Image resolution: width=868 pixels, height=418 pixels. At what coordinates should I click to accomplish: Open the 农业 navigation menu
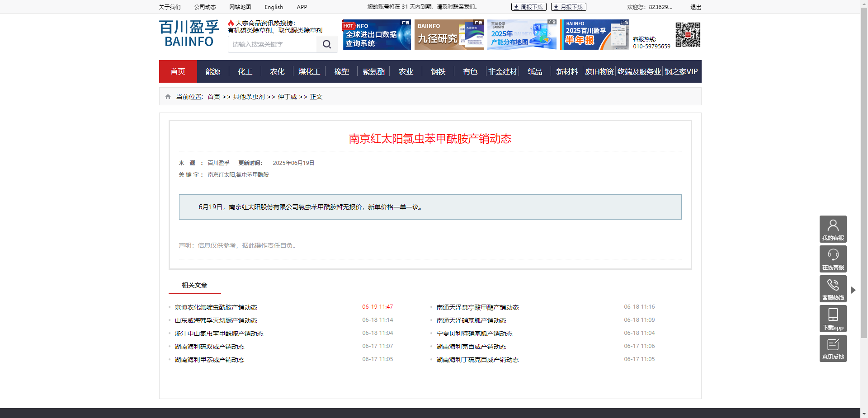tap(406, 71)
